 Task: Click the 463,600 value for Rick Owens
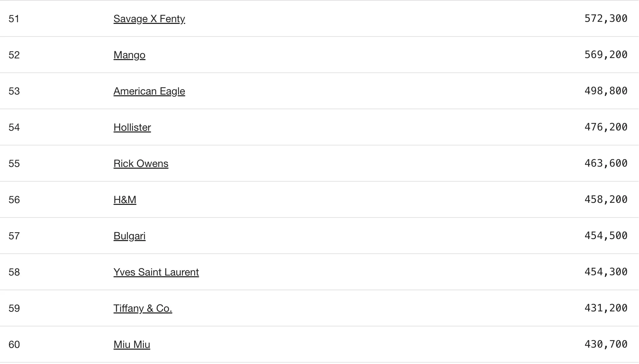coord(606,163)
